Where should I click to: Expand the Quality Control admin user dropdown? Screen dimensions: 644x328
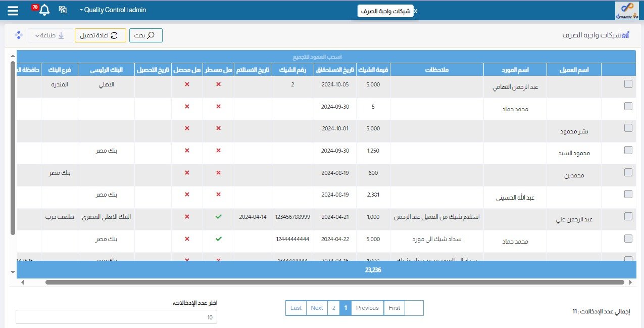coord(113,10)
